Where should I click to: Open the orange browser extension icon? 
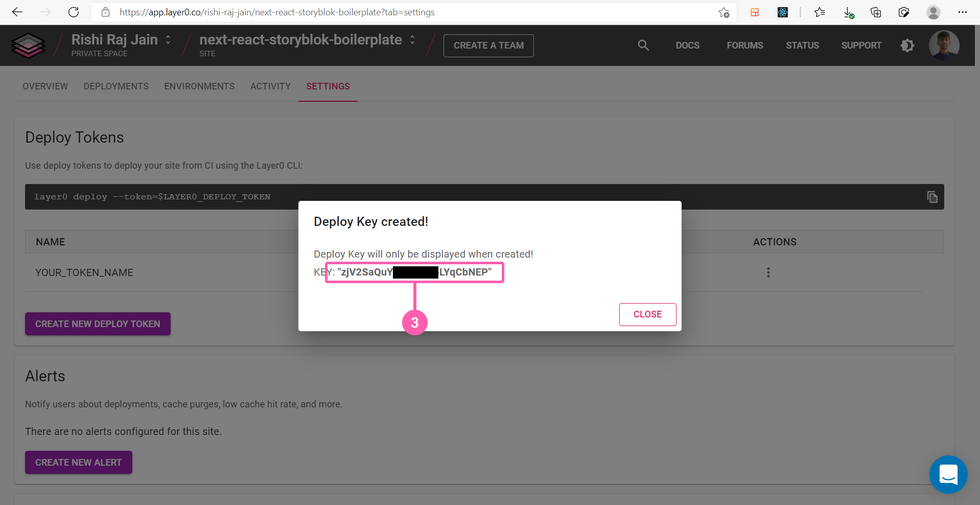755,12
